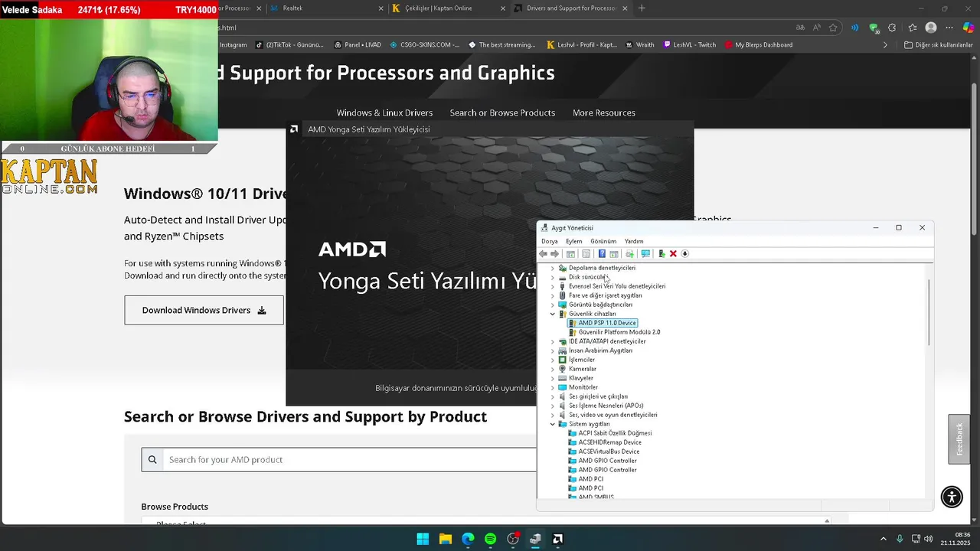Open Eylem menu in Aygıt Yöneticisi

pos(573,241)
